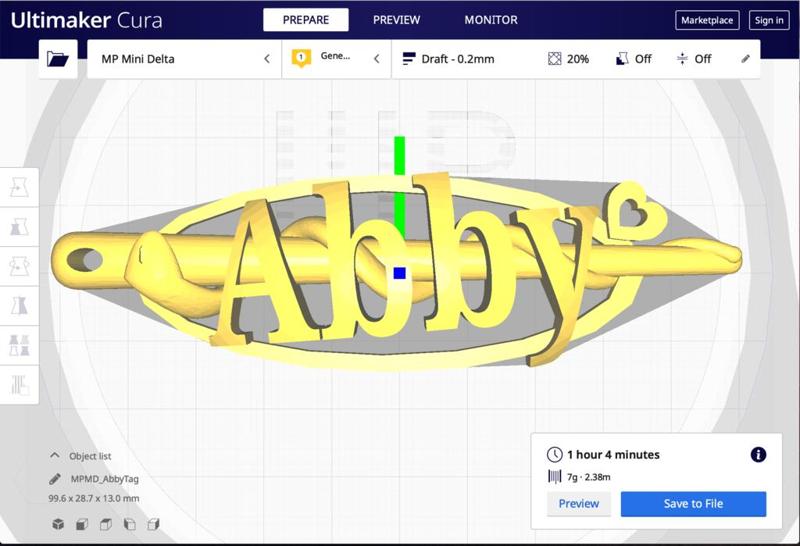800x546 pixels.
Task: Click the Sign in button
Action: pos(769,20)
